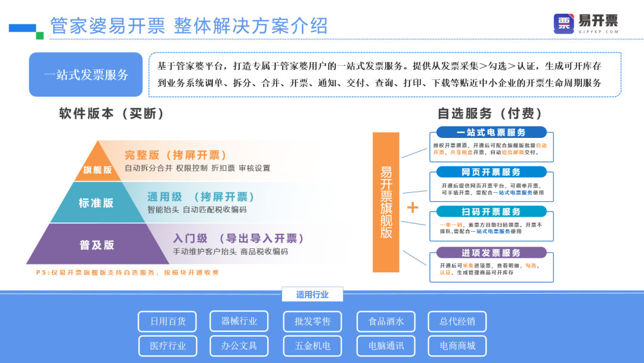This screenshot has height=363, width=644.
Task: Open the 进项发票服务 header
Action: tap(491, 253)
